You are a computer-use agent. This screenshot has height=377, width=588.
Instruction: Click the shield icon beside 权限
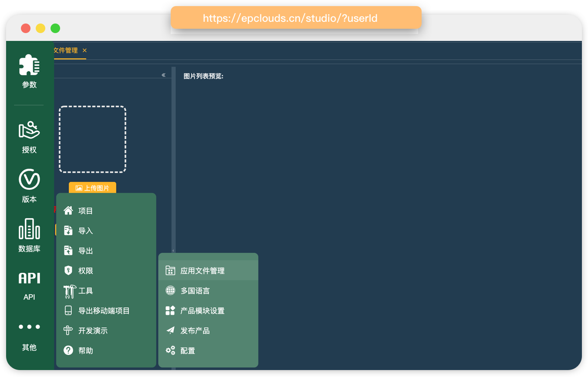pos(68,271)
